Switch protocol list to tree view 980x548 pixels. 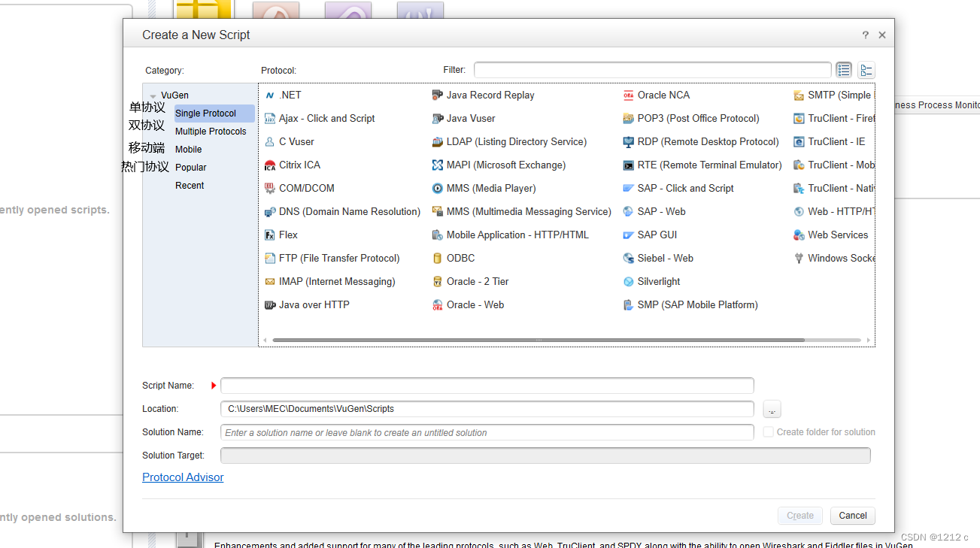pyautogui.click(x=866, y=70)
